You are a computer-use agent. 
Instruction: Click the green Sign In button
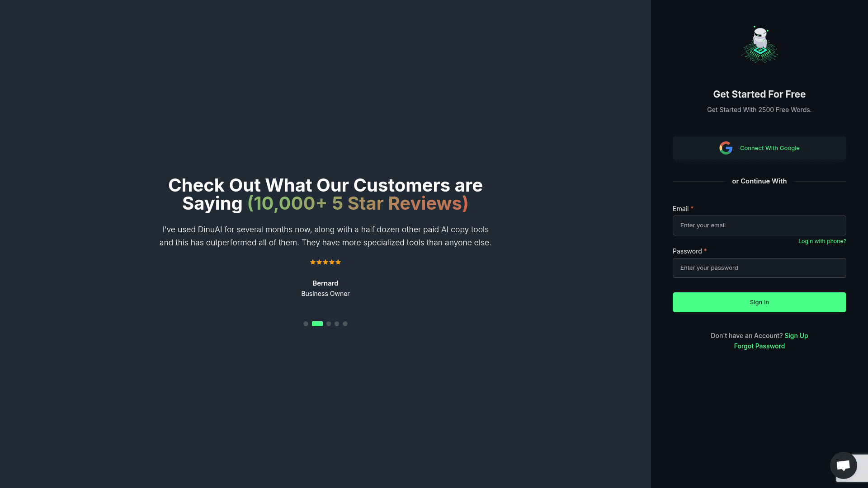(x=759, y=302)
